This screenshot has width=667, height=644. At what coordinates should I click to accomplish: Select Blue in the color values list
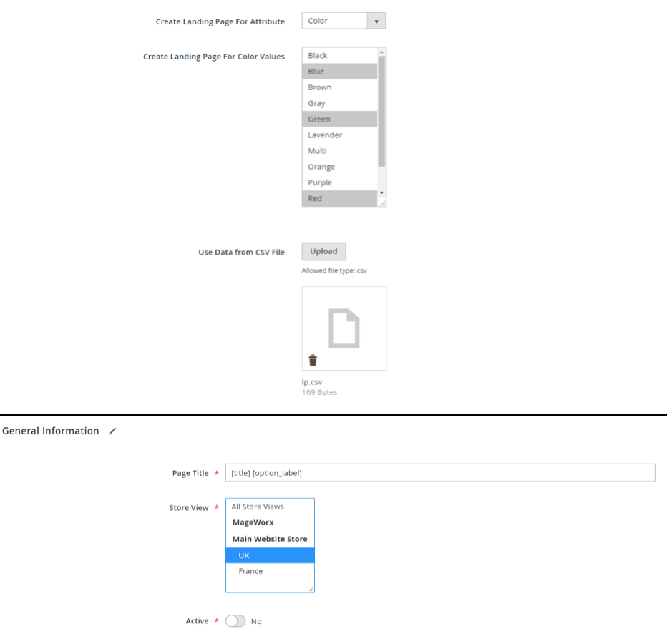click(339, 72)
